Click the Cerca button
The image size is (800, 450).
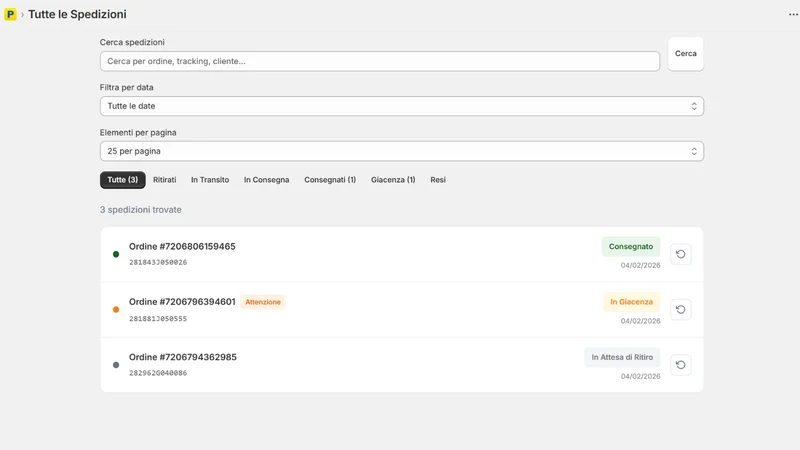pyautogui.click(x=686, y=54)
